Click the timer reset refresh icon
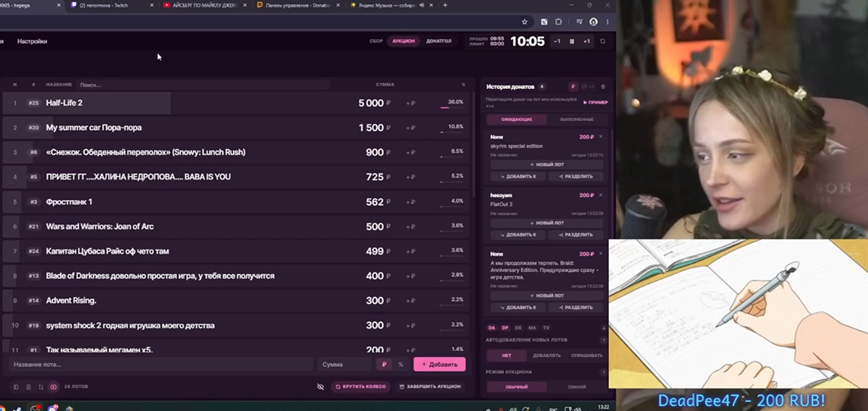The image size is (868, 411). 603,41
